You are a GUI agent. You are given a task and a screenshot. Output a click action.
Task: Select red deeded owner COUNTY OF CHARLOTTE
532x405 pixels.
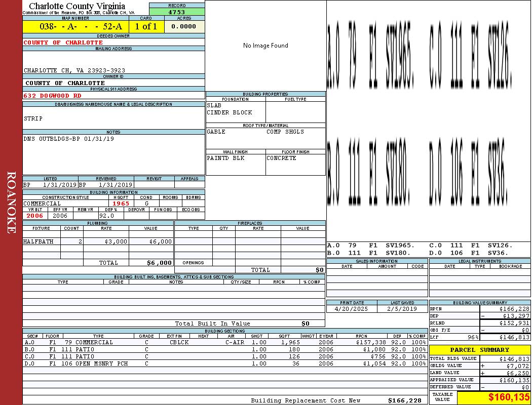63,43
